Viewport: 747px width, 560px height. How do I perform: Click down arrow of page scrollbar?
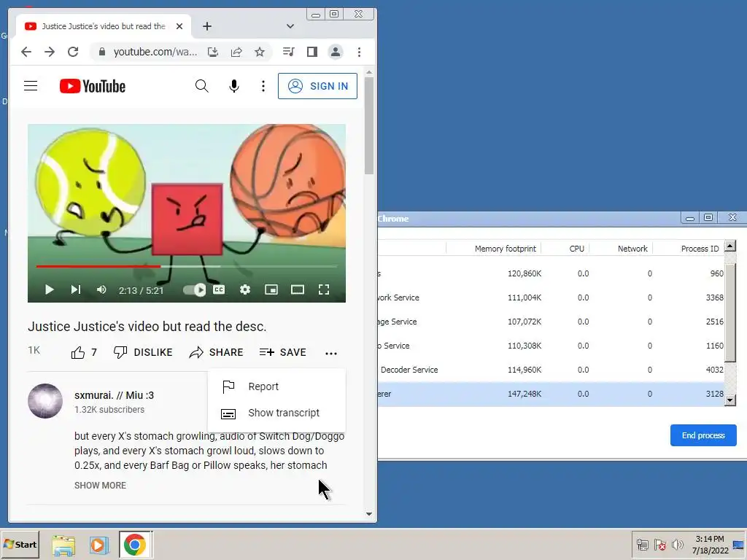(x=369, y=514)
